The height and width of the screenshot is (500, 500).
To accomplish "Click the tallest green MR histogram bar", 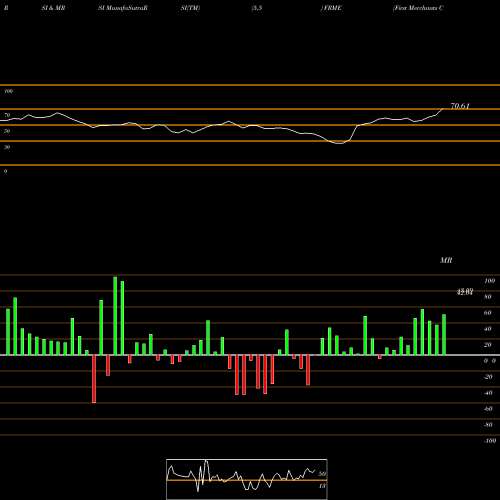I will [115, 316].
